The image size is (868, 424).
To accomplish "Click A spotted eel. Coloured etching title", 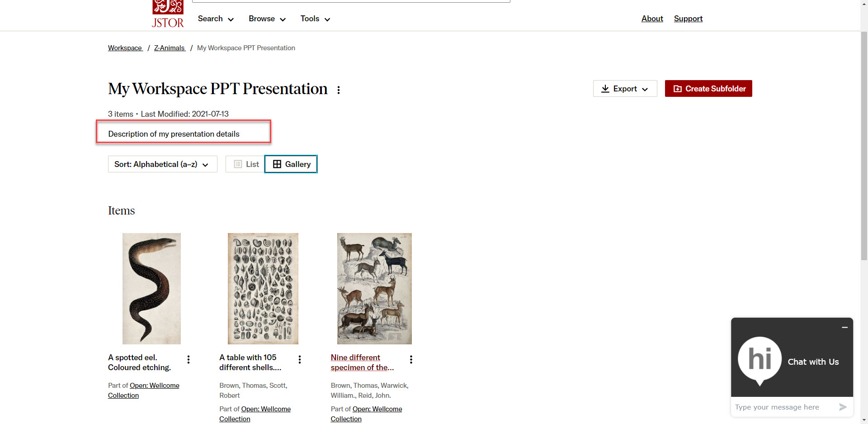I will pyautogui.click(x=139, y=362).
